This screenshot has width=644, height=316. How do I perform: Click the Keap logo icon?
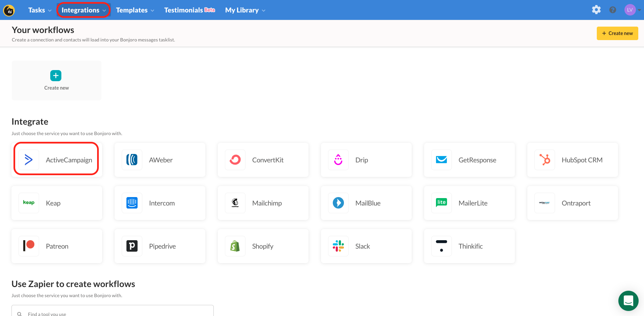[29, 203]
